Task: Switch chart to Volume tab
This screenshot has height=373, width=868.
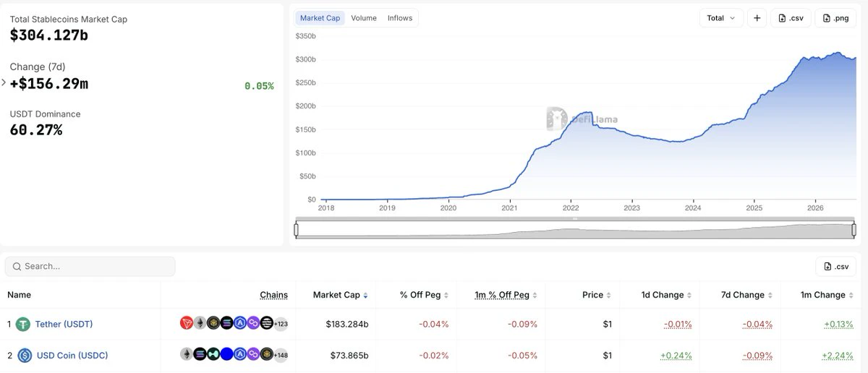Action: pyautogui.click(x=364, y=18)
